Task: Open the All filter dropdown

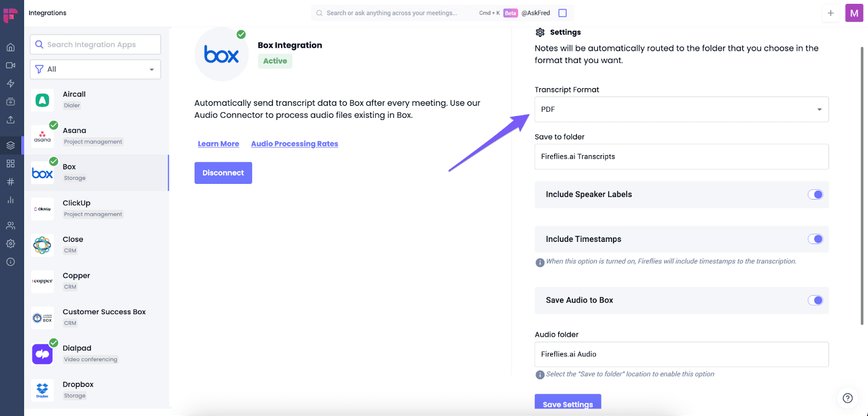Action: click(x=95, y=69)
